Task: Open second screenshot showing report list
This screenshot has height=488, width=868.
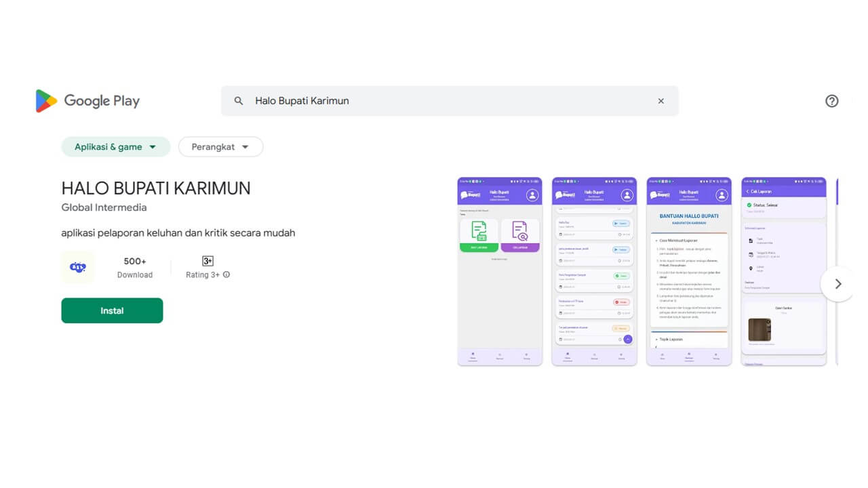Action: click(x=594, y=271)
